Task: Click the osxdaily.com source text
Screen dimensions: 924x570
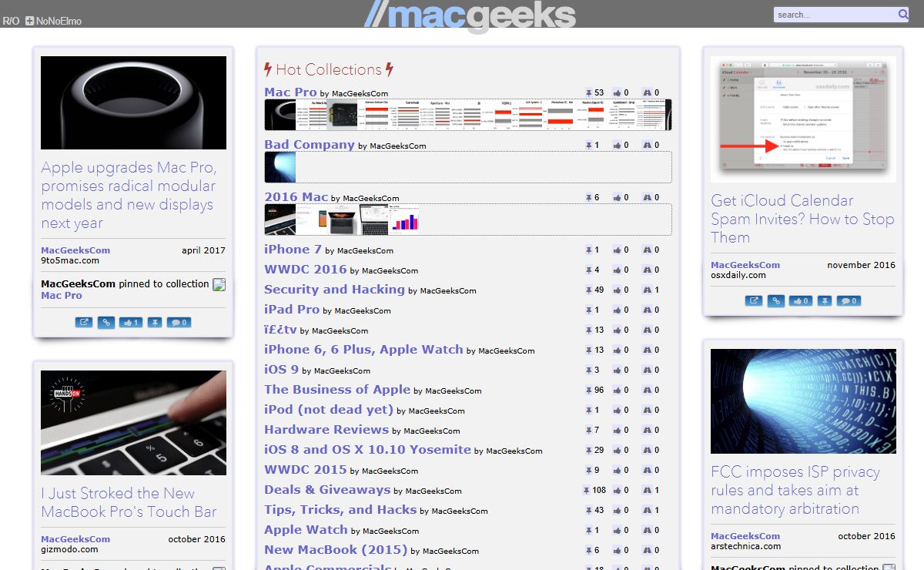Action: [x=738, y=275]
